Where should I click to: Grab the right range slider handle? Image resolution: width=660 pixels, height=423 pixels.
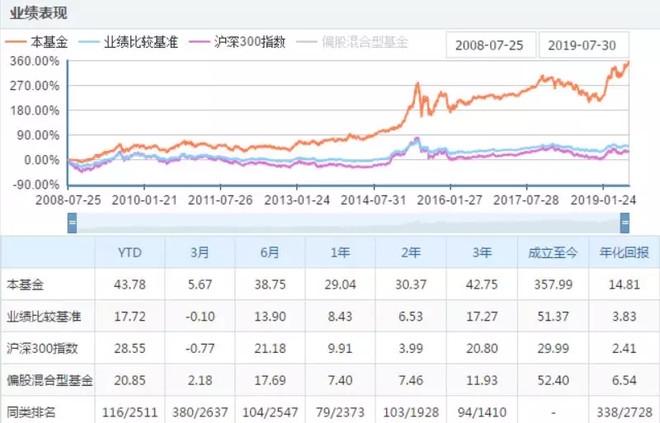625,223
